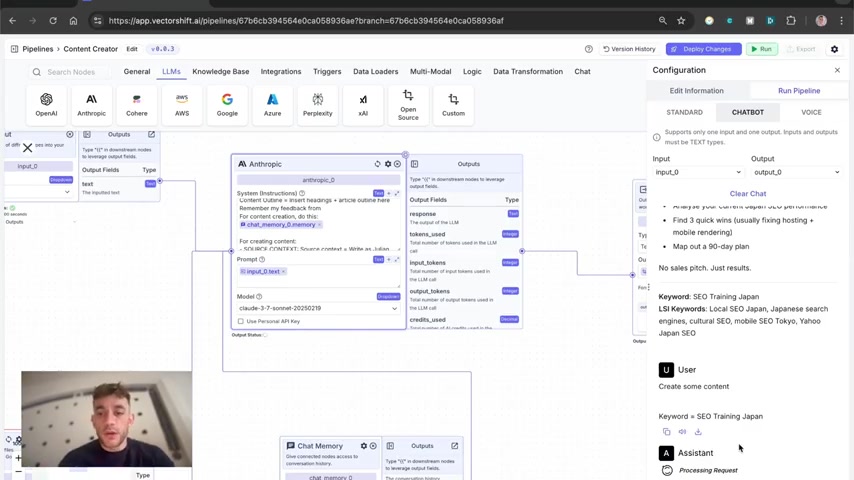Image resolution: width=854 pixels, height=480 pixels.
Task: Open the Model dropdown claude-3-7-sonnet
Action: click(319, 308)
